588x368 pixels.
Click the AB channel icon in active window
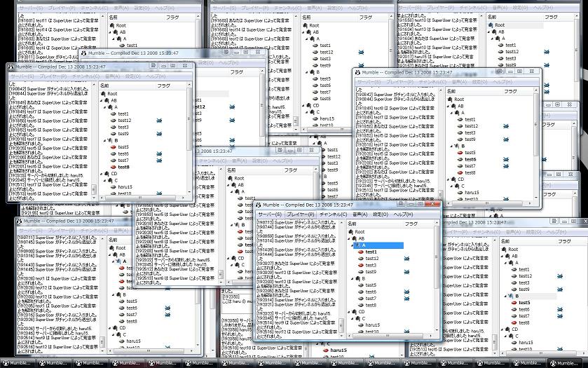tap(354, 238)
